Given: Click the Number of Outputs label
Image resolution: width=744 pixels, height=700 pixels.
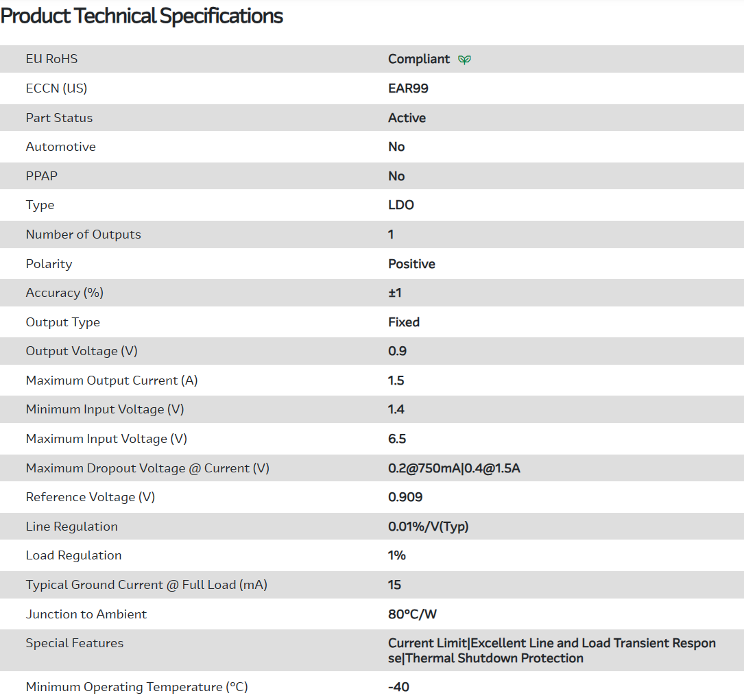Looking at the screenshot, I should point(83,234).
